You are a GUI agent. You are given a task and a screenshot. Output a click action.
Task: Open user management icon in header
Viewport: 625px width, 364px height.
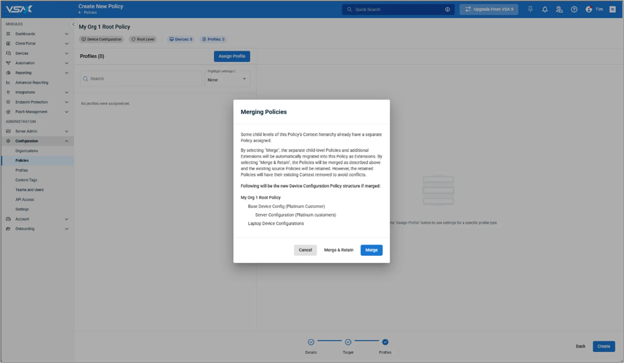click(x=559, y=9)
